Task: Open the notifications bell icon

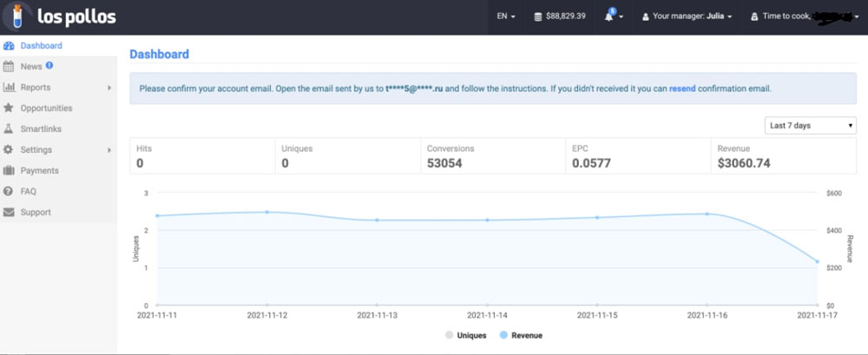Action: (x=610, y=16)
